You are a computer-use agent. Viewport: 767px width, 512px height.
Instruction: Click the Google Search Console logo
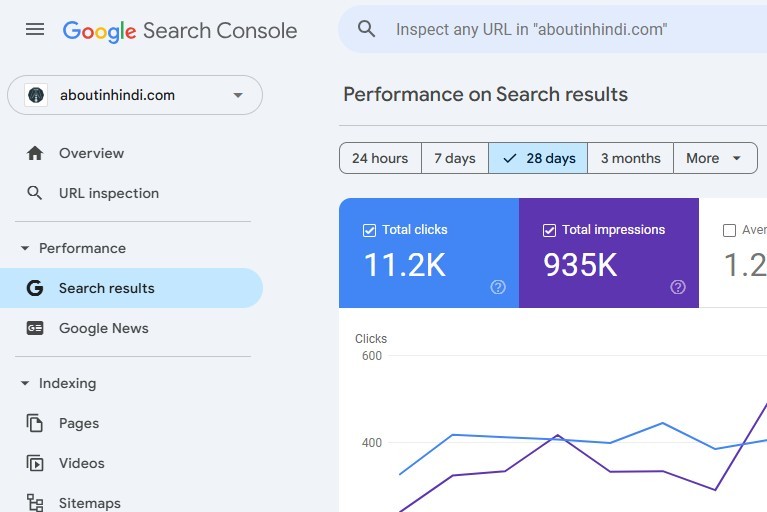[x=180, y=31]
